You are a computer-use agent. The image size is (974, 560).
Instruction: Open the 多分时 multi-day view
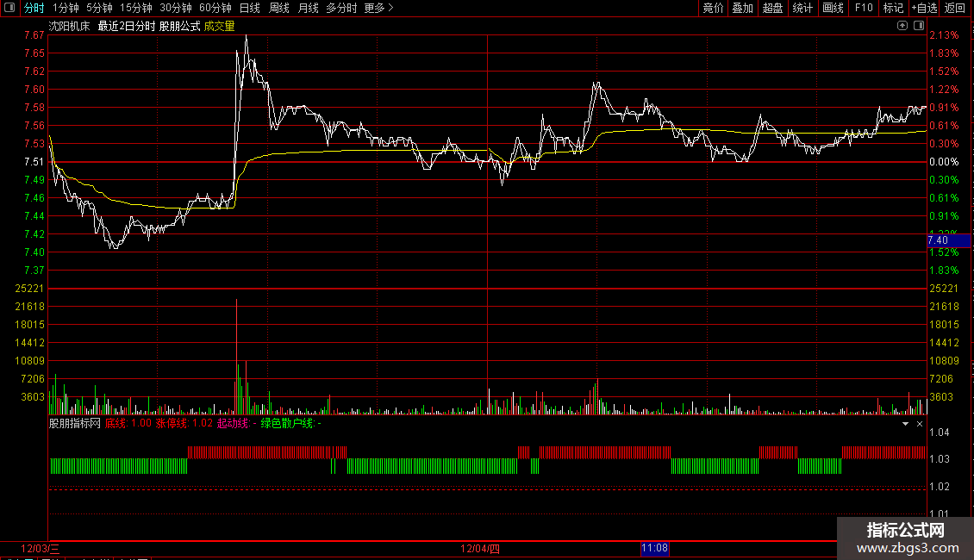[341, 8]
